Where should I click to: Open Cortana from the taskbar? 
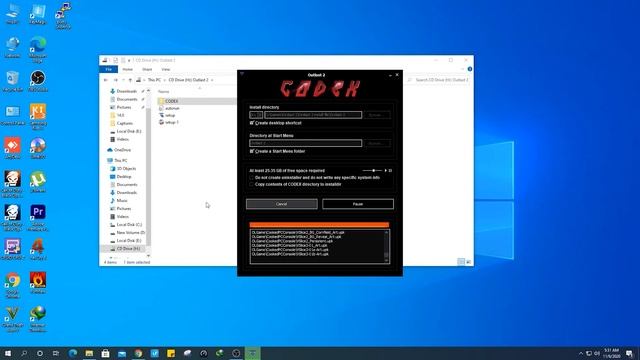point(40,353)
